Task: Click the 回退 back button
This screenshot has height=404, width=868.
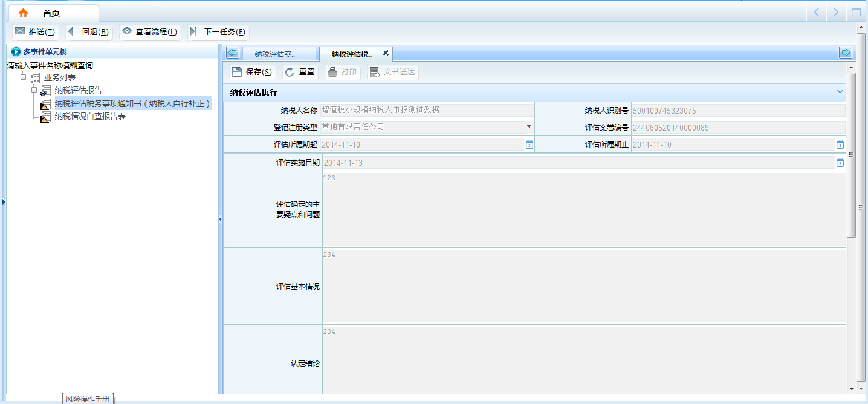Action: pos(89,32)
